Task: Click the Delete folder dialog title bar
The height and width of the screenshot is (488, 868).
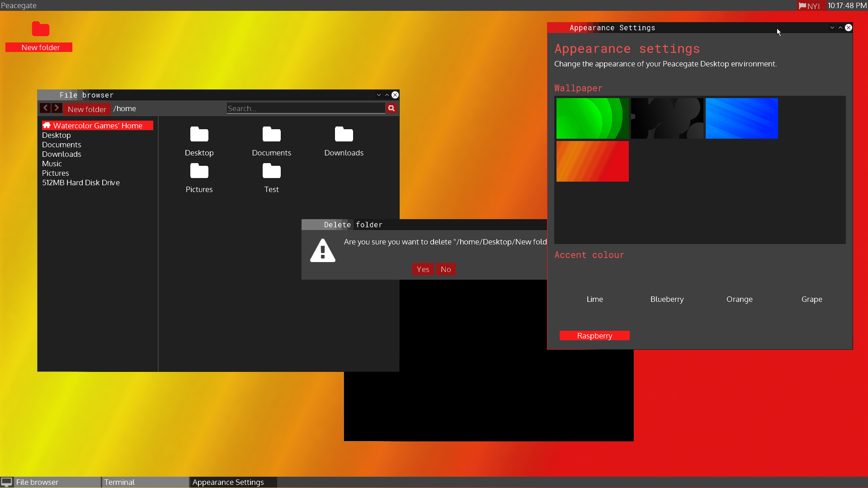Action: 424,225
